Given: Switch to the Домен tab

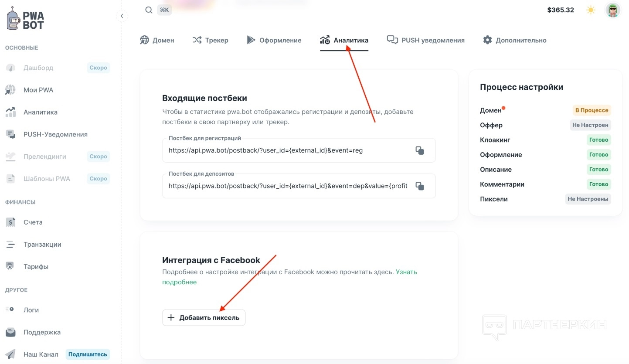Looking at the screenshot, I should tap(157, 40).
